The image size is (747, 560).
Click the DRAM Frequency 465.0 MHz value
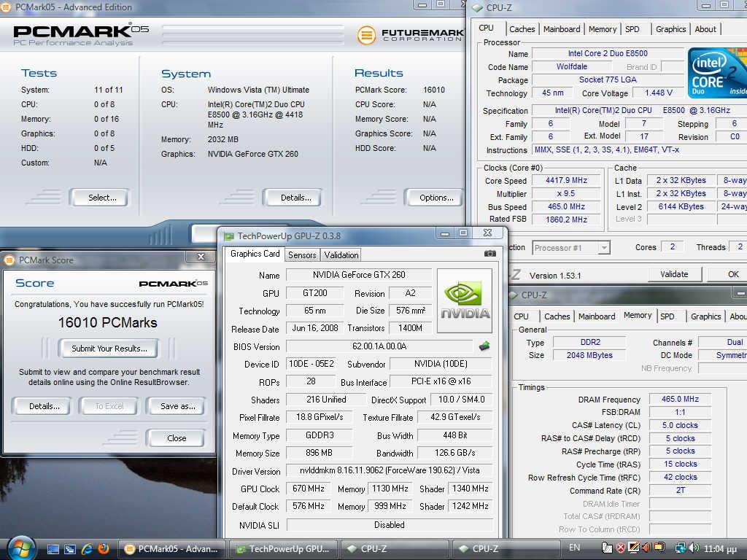point(680,399)
